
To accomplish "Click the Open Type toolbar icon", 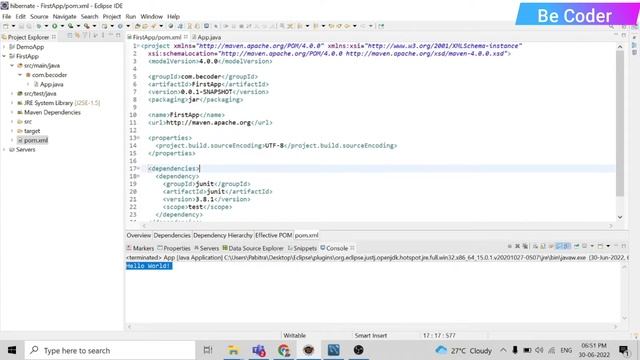I will (138, 26).
